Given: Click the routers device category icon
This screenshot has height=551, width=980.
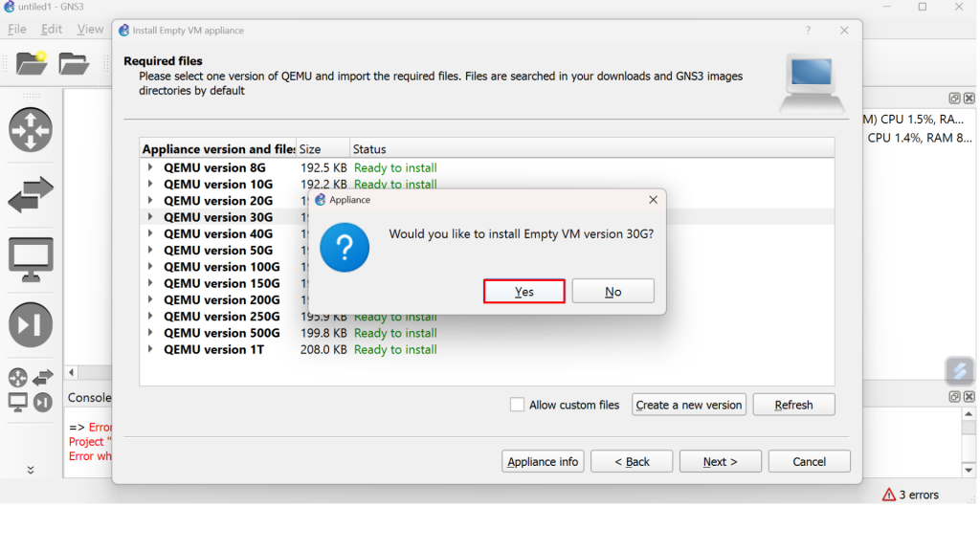Looking at the screenshot, I should tap(31, 129).
